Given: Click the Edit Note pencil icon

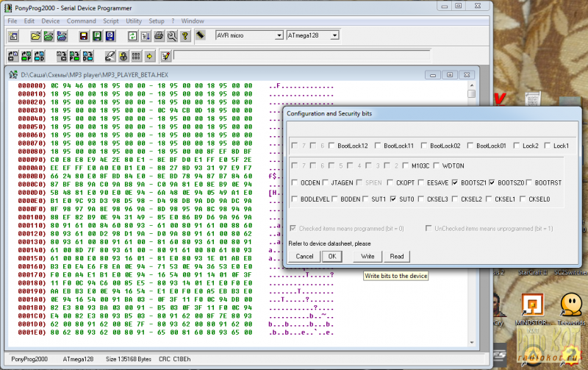Looking at the screenshot, I should 166,57.
